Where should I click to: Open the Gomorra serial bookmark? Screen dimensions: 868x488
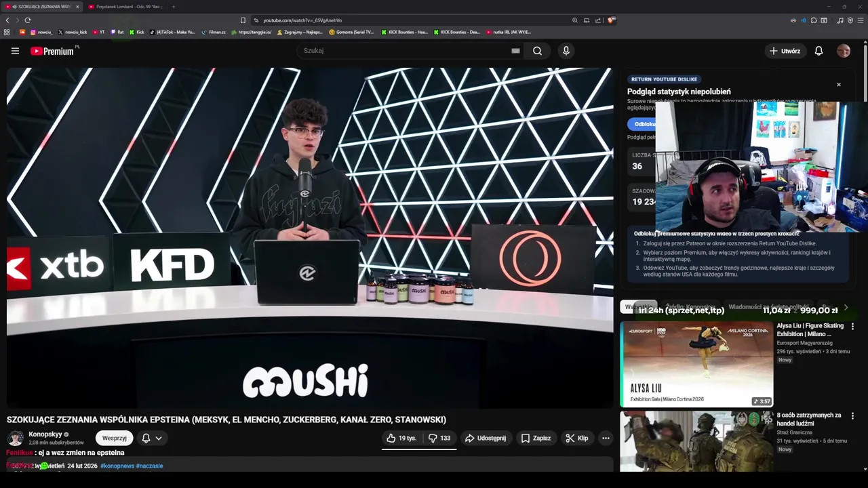pos(351,32)
